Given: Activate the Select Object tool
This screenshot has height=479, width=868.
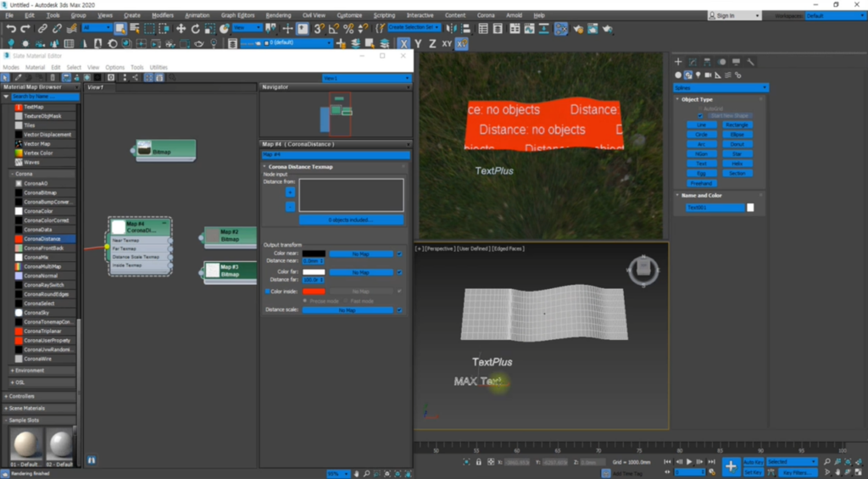Looking at the screenshot, I should (120, 29).
